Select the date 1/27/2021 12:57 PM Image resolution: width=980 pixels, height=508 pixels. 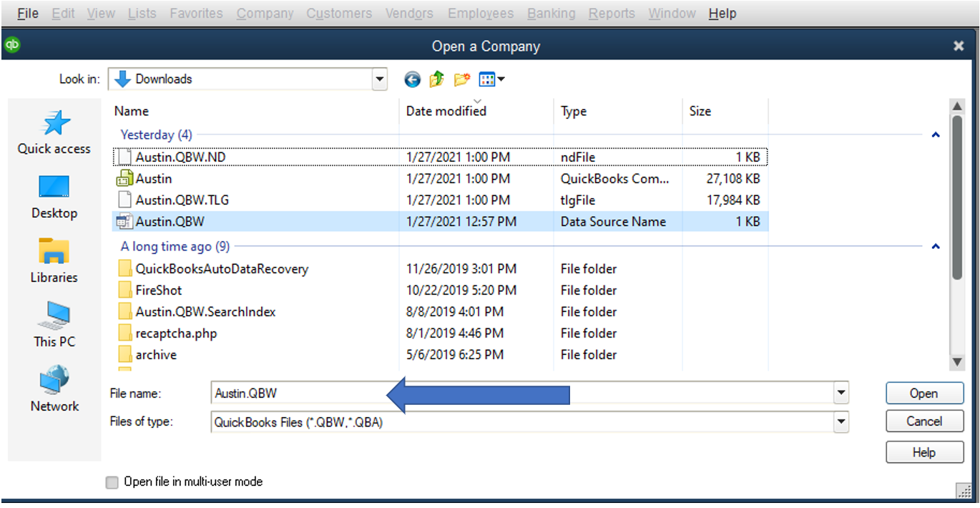pos(461,222)
